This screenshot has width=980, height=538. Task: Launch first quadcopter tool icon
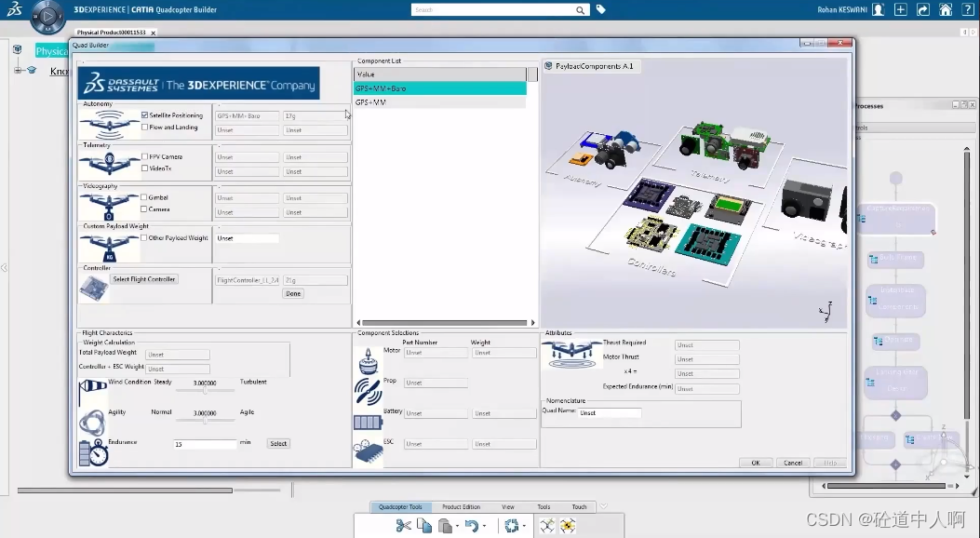pyautogui.click(x=547, y=526)
